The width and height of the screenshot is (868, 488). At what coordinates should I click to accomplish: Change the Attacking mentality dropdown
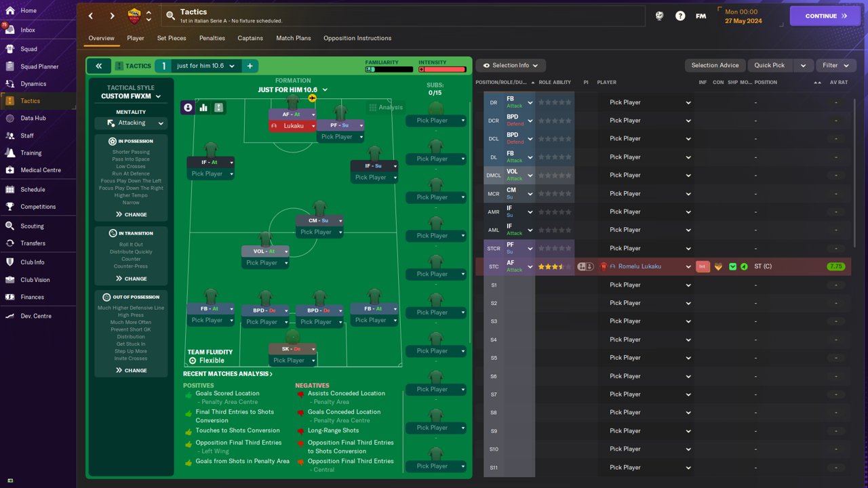tap(131, 123)
